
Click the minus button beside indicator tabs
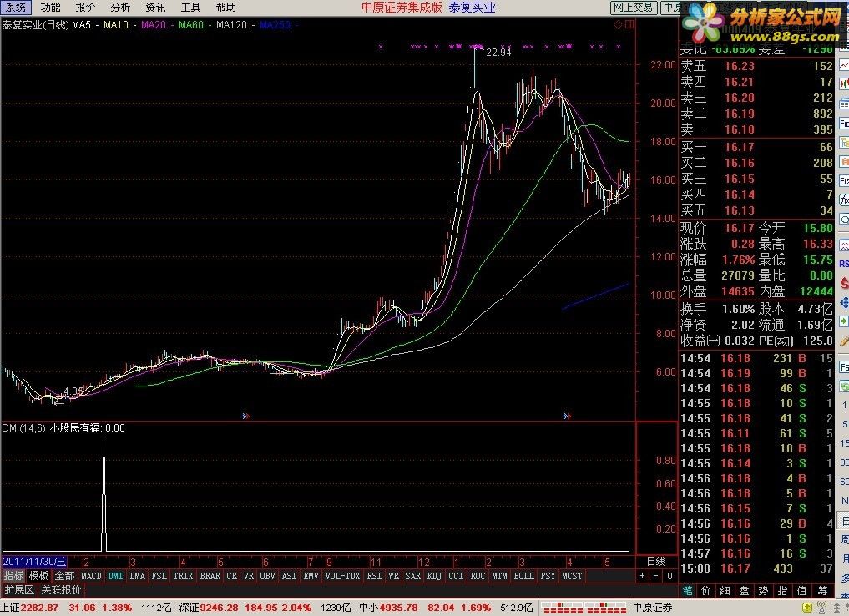655,576
